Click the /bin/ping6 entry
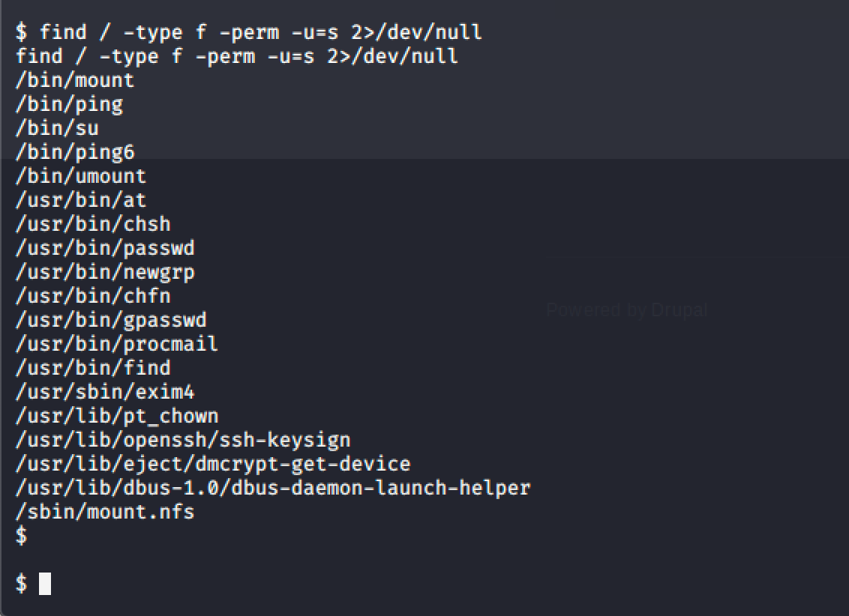This screenshot has width=849, height=616. (75, 152)
